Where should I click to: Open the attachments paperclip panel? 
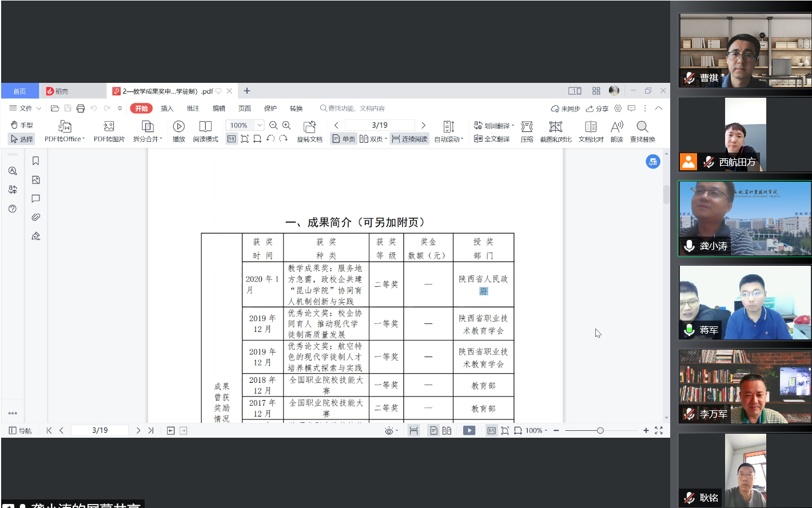pyautogui.click(x=35, y=217)
